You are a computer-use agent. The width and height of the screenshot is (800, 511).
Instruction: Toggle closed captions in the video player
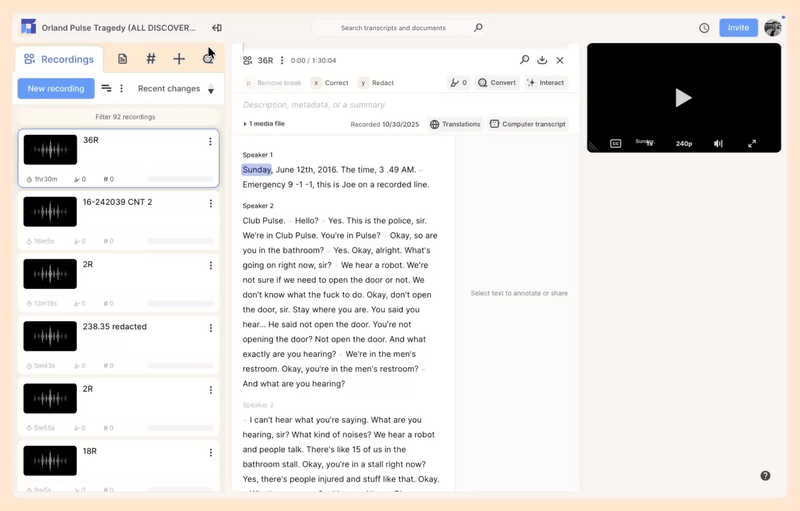pos(616,143)
